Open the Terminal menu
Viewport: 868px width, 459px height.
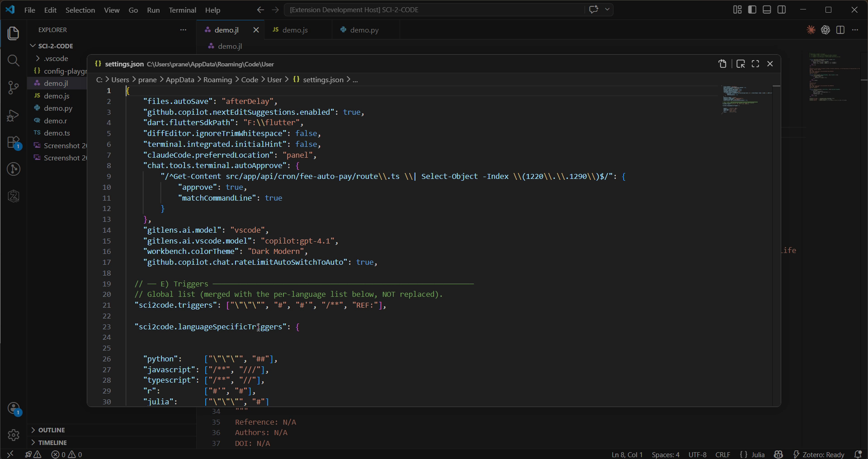182,10
